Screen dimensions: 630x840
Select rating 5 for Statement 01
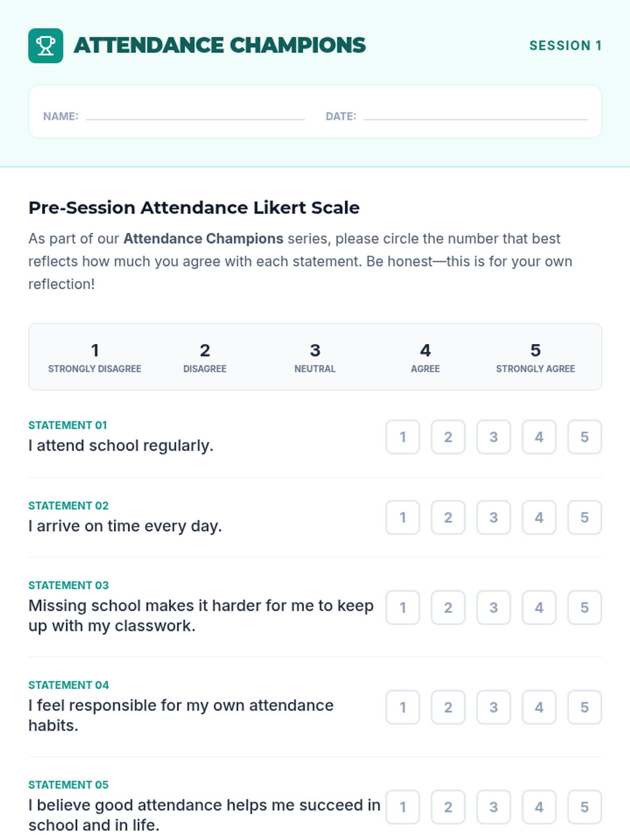584,437
